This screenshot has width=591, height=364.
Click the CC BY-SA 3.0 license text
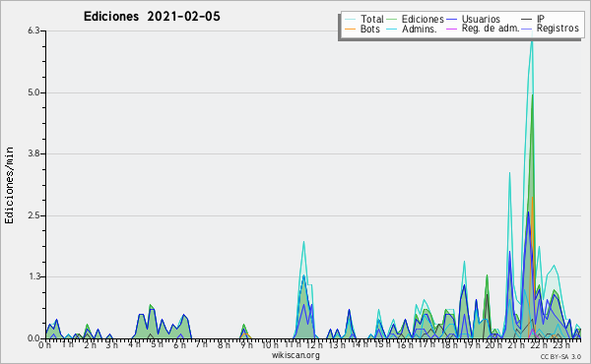(x=560, y=356)
